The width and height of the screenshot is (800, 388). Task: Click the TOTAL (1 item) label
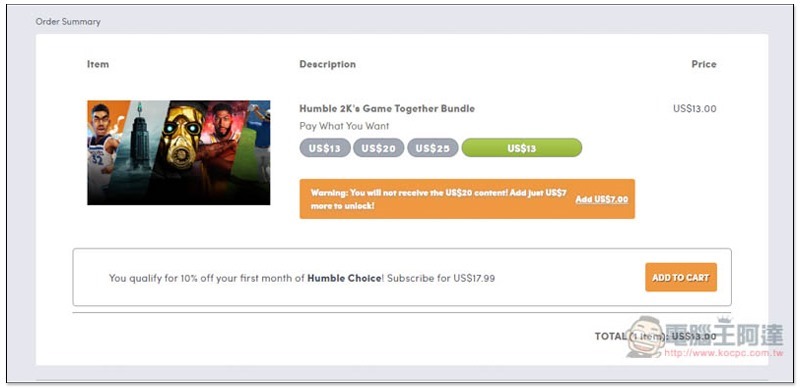(632, 336)
